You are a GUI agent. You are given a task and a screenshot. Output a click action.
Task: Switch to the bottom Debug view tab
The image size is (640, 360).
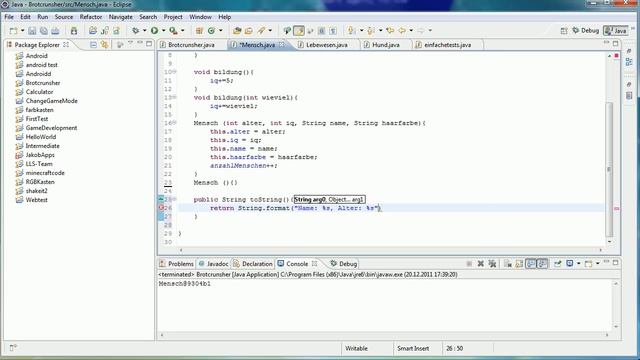click(344, 264)
